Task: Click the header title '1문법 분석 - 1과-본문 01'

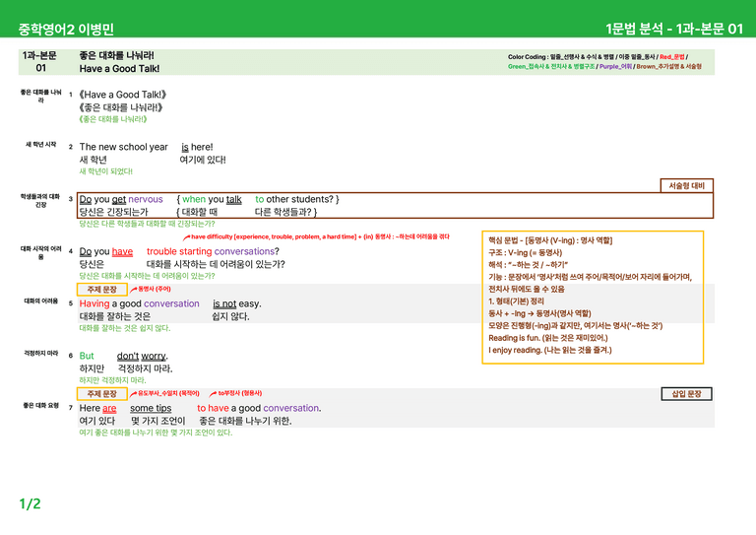Action: pos(674,29)
